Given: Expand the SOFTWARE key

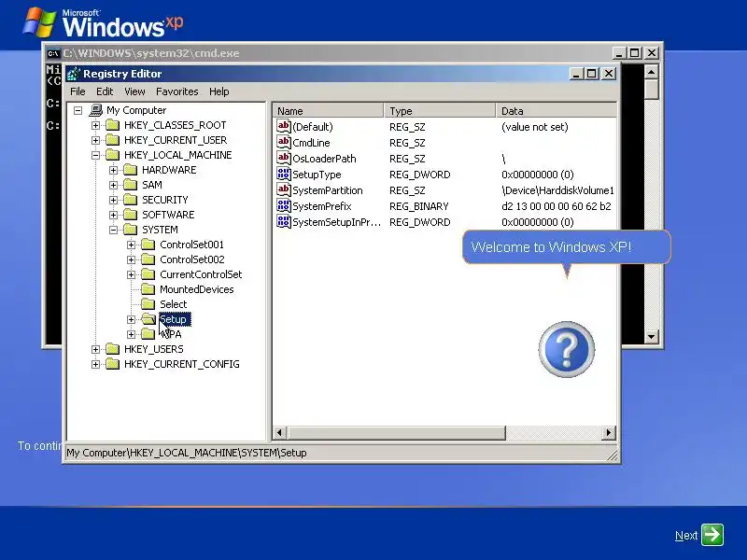Looking at the screenshot, I should (113, 215).
